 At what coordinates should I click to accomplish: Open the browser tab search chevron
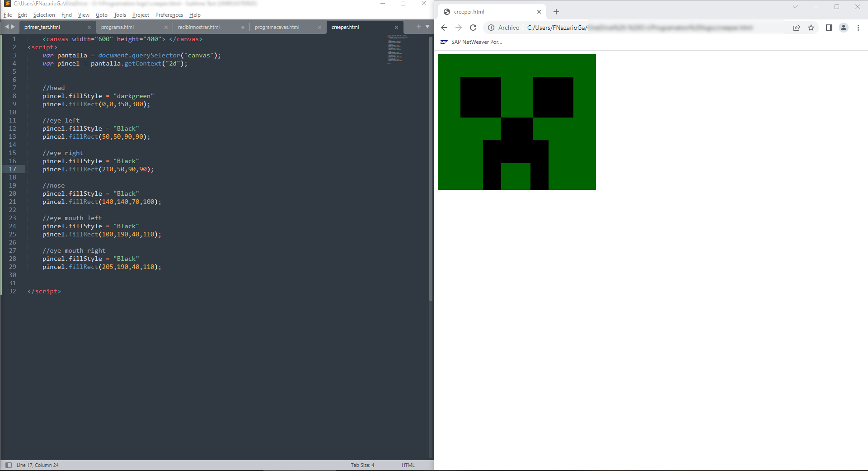[x=795, y=7]
